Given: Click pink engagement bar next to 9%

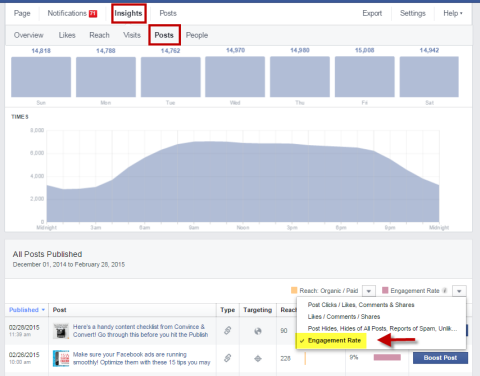Looking at the screenshot, I should [x=387, y=357].
